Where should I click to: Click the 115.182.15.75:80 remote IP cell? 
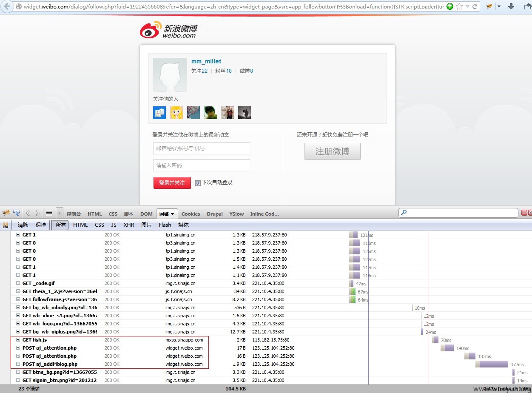click(270, 340)
